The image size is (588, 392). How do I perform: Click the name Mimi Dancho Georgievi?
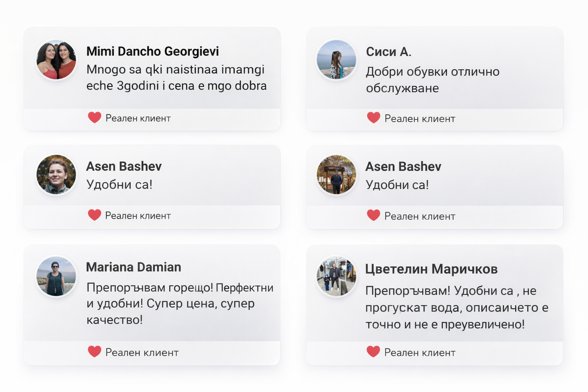[x=152, y=51]
